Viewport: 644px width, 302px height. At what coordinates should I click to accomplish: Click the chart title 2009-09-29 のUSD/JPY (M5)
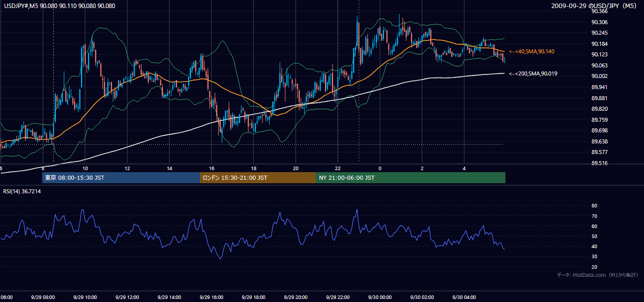(595, 6)
